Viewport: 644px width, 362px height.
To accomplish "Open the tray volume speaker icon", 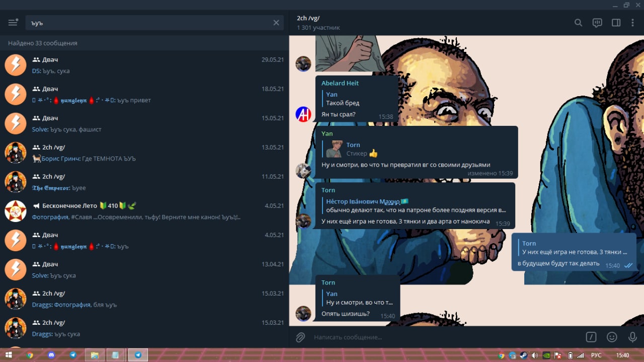I will (534, 355).
